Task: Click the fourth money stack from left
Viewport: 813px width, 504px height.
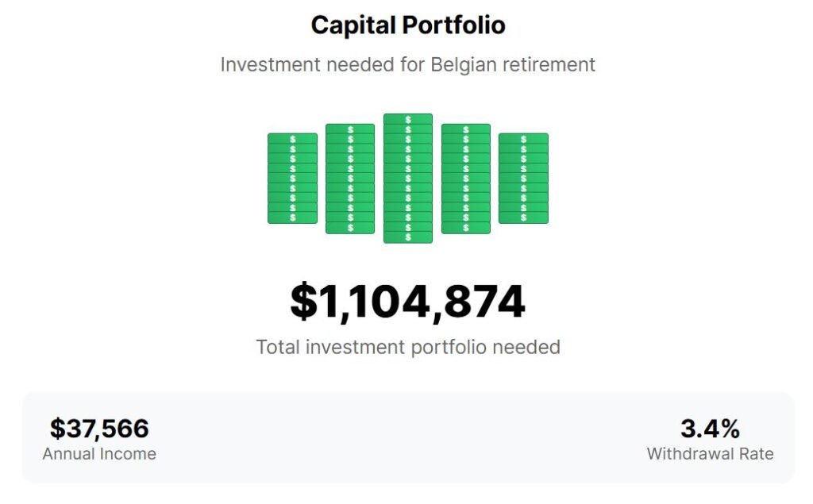Action: pos(466,179)
